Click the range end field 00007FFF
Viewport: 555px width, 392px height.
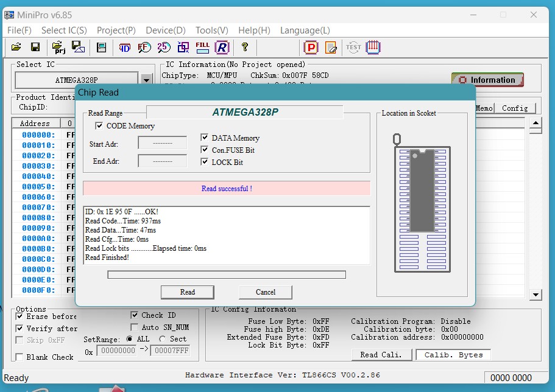(171, 351)
